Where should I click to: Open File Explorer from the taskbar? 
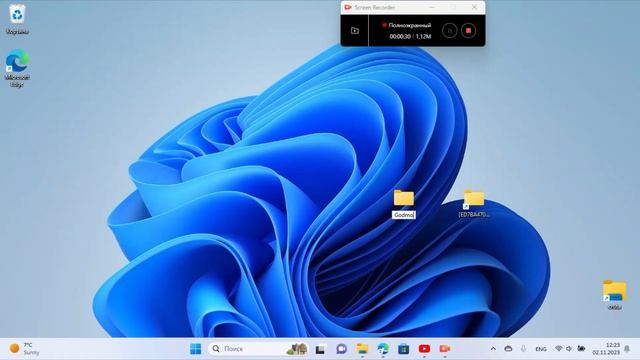[362, 349]
